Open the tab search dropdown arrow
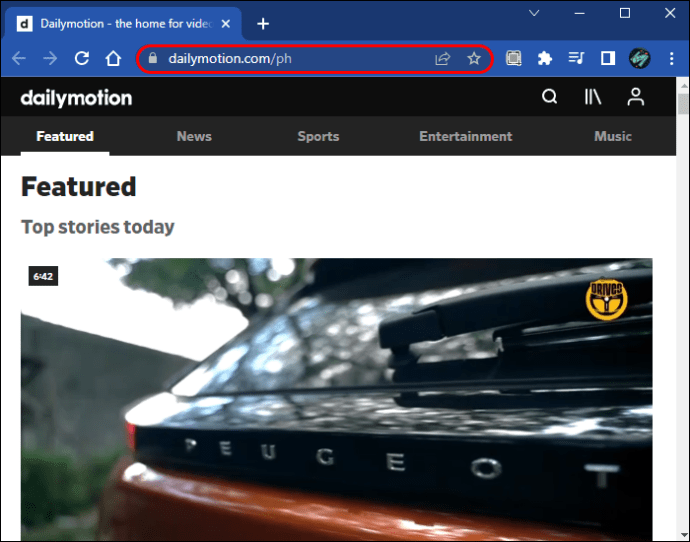 click(534, 13)
